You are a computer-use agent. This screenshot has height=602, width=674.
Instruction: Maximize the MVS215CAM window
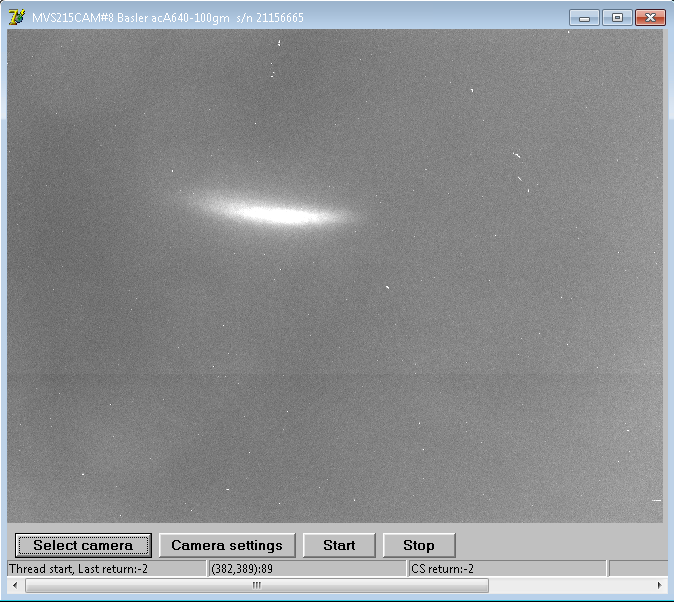pos(616,17)
